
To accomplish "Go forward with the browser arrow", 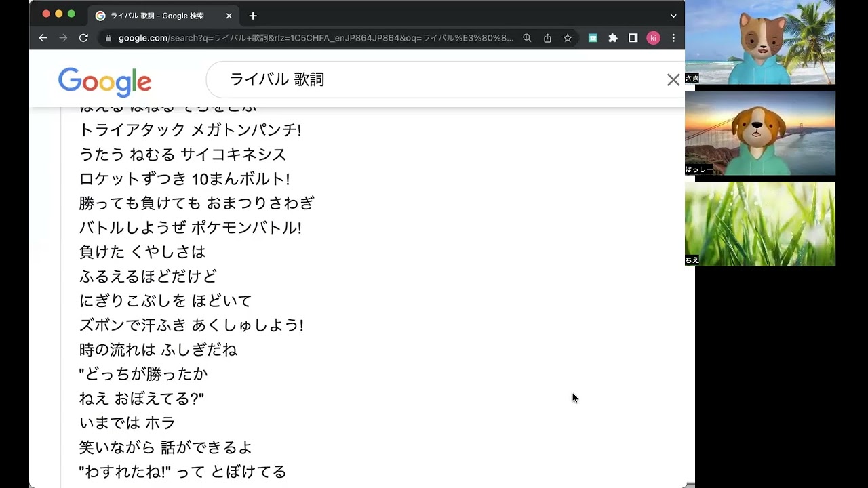I will click(63, 38).
